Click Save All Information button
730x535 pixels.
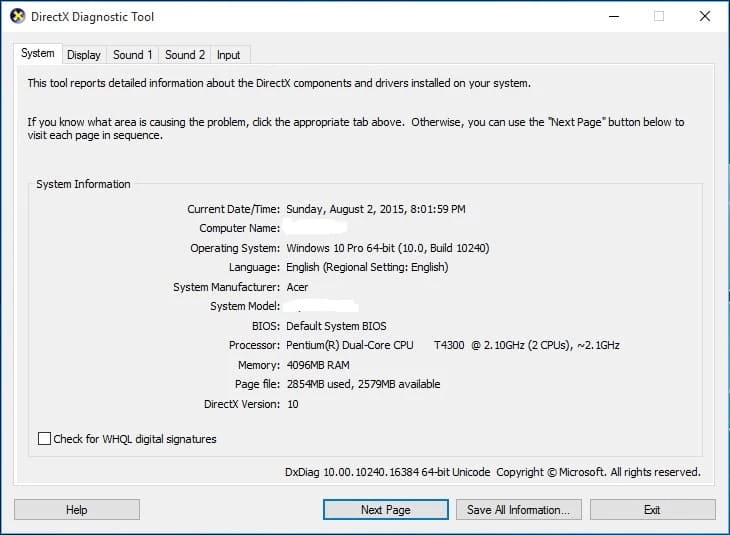518,510
